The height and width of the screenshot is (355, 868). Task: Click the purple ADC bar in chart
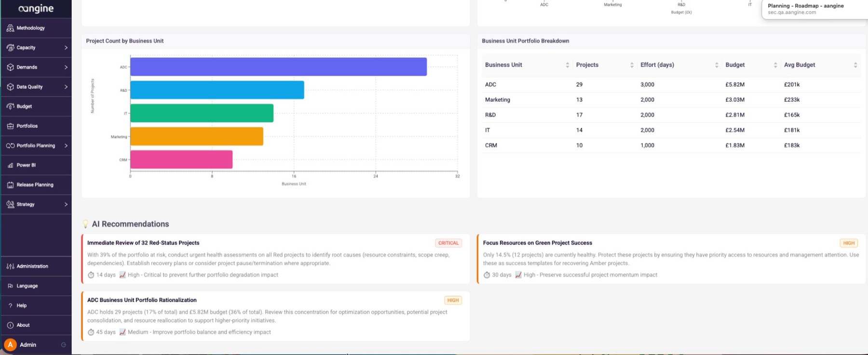[x=278, y=67]
